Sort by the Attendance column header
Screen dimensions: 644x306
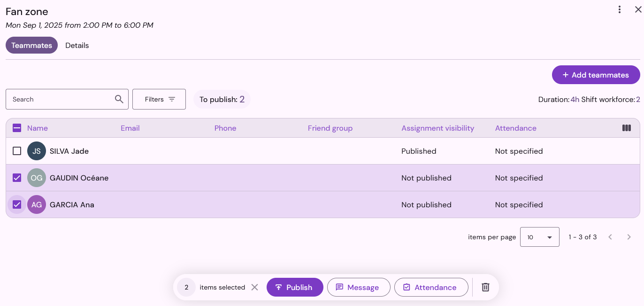click(x=515, y=128)
